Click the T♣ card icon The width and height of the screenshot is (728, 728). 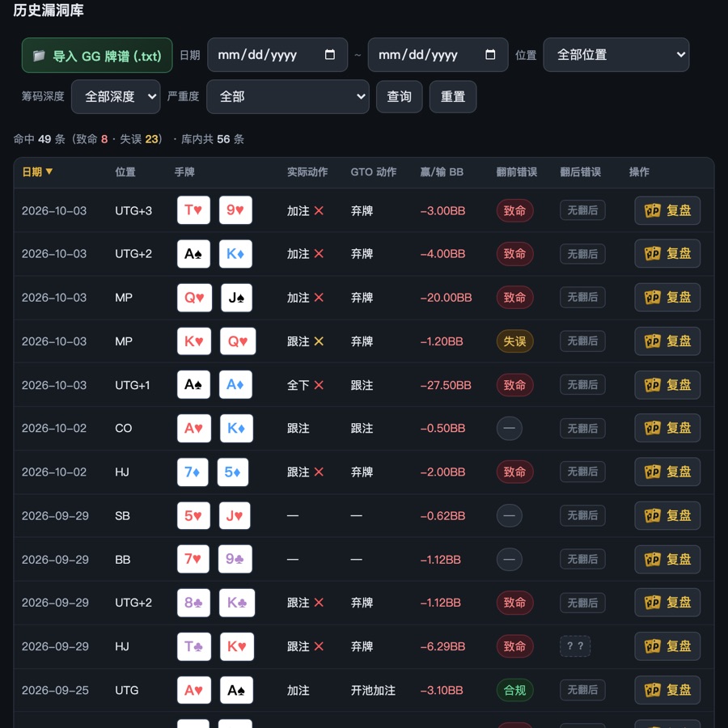(x=194, y=646)
